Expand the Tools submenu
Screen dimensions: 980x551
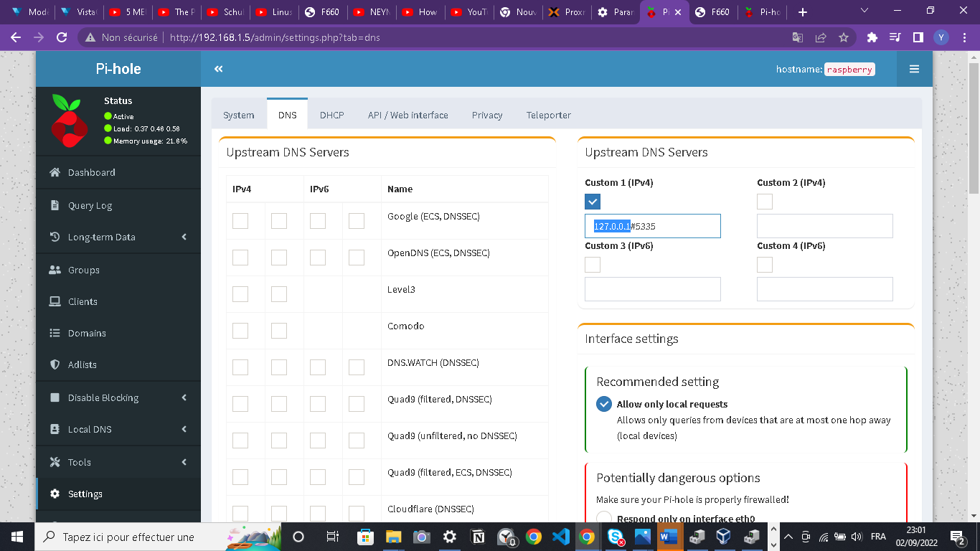184,462
